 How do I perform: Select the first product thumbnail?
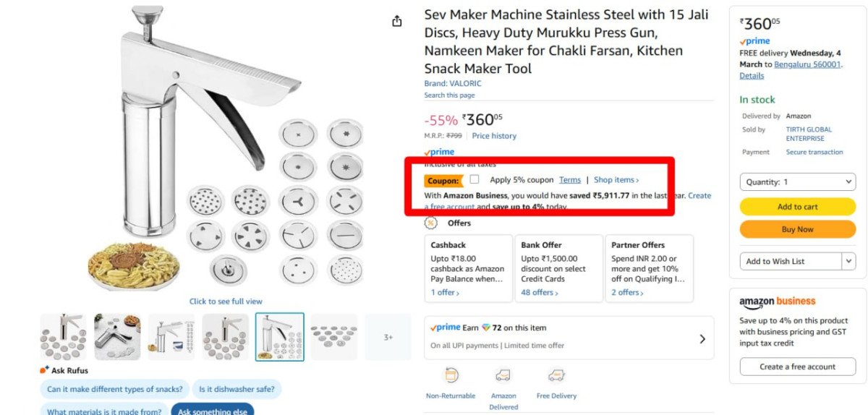coord(63,337)
